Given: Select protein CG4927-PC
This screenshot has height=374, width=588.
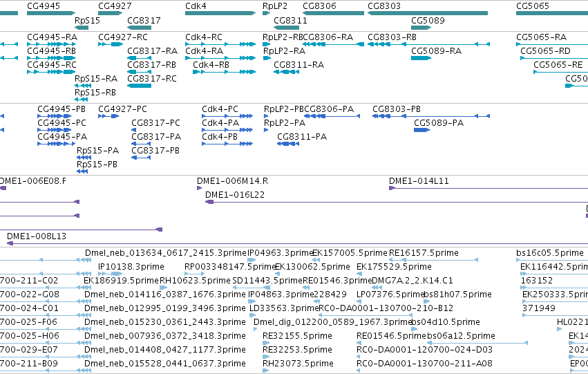Looking at the screenshot, I should 108,116.
